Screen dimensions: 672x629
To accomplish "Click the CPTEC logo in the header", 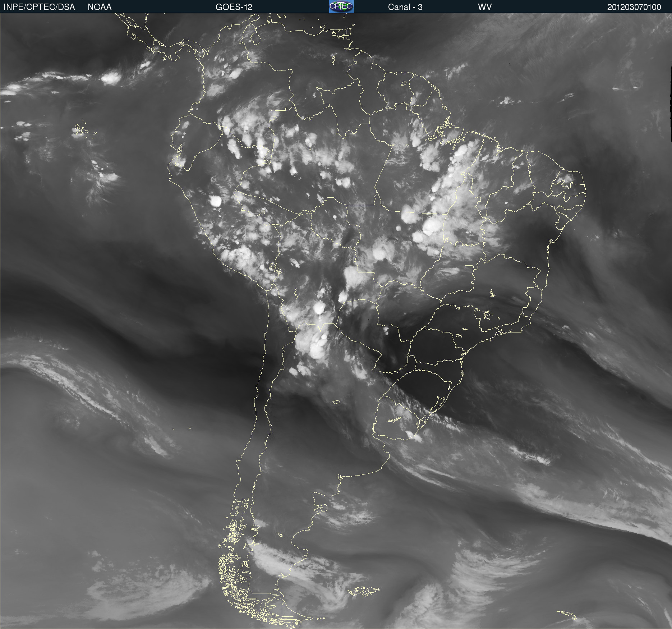I will pyautogui.click(x=341, y=6).
